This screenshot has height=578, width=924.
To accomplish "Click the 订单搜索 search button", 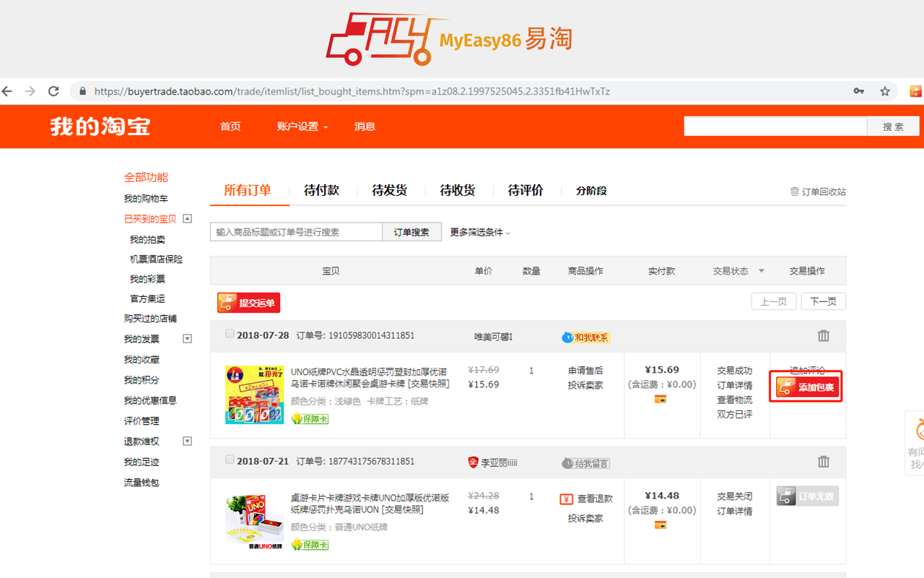I will click(x=412, y=232).
